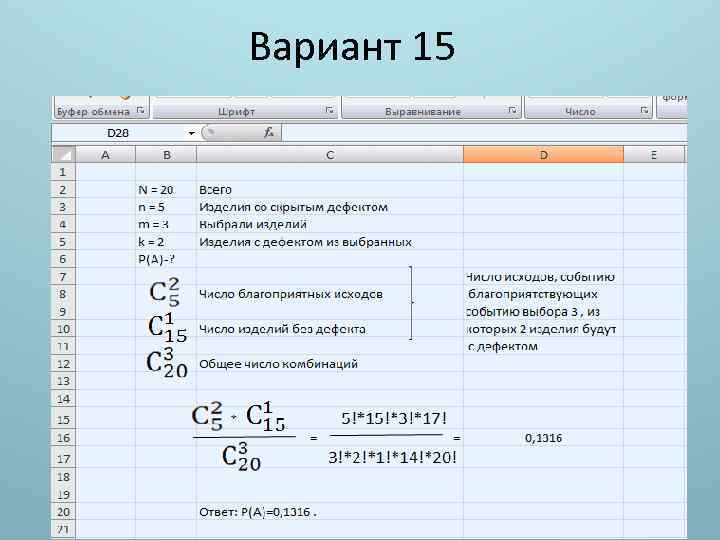Select column B header
The width and height of the screenshot is (720, 540).
pyautogui.click(x=167, y=155)
